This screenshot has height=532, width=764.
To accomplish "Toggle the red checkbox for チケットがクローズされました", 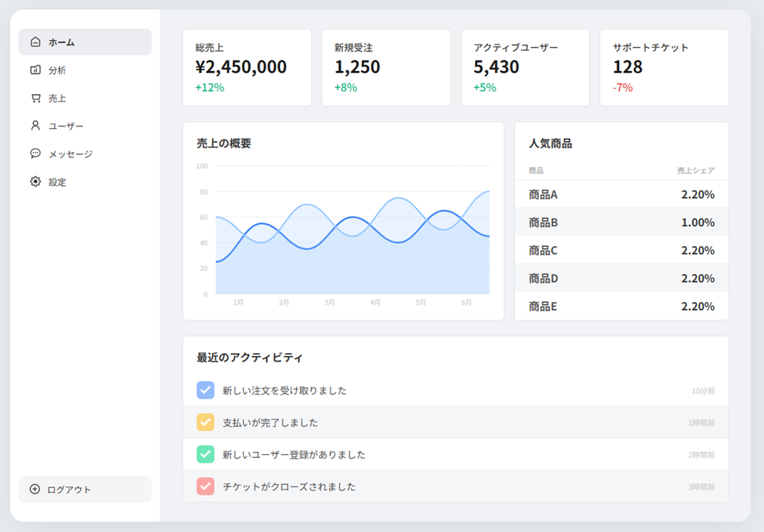I will 206,487.
